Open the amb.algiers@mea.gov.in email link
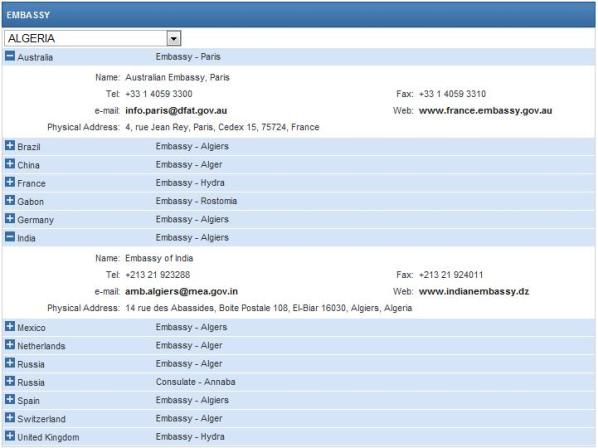Image resolution: width=598 pixels, height=448 pixels. 181,291
